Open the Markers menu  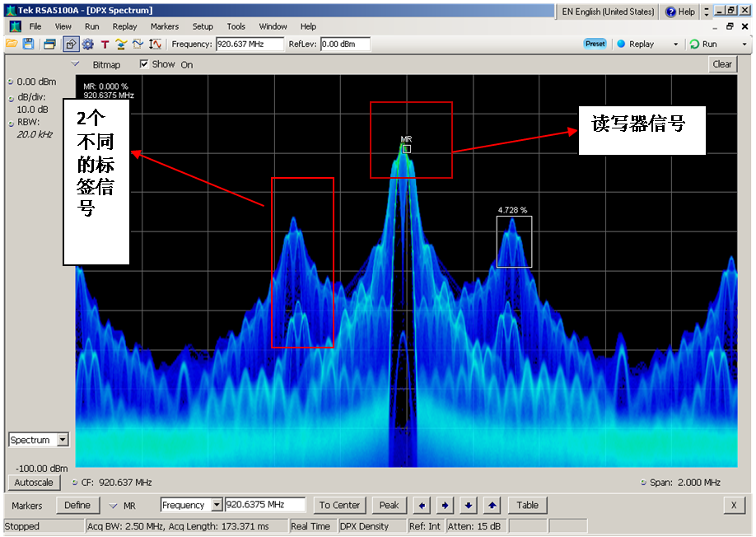click(165, 26)
